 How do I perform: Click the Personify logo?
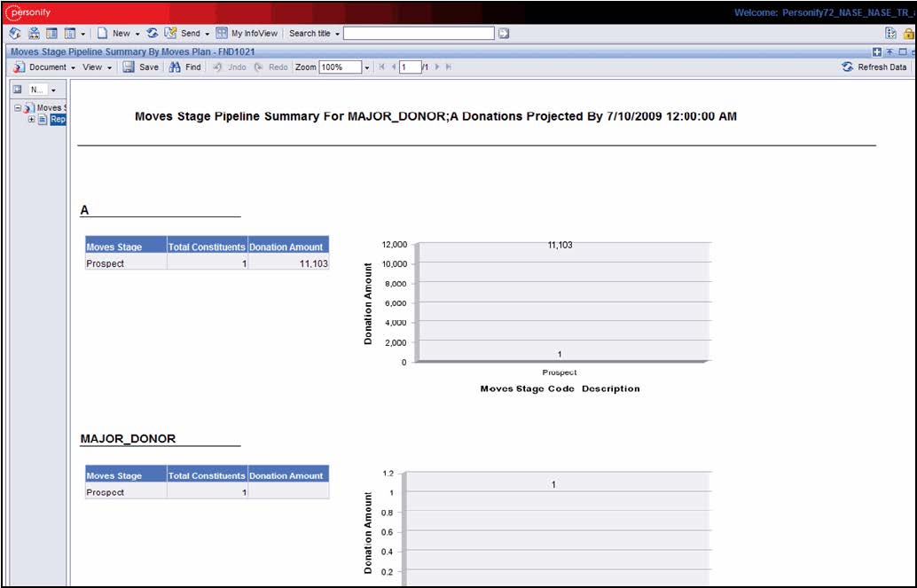(x=29, y=12)
